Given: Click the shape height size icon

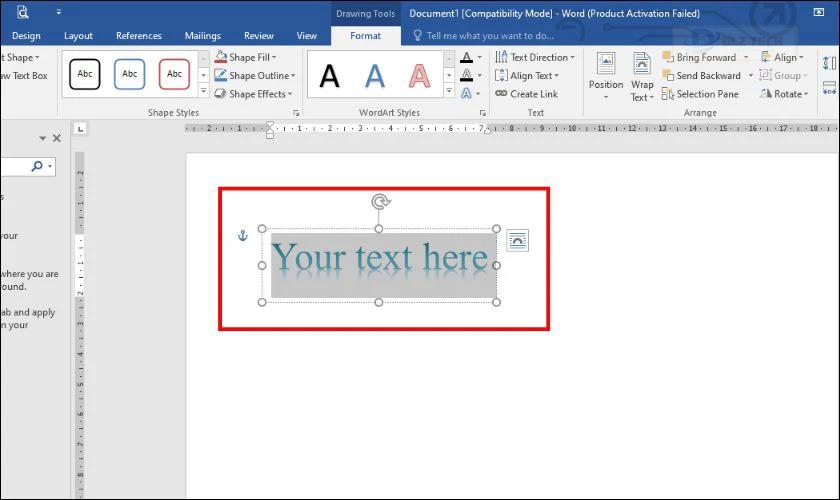Looking at the screenshot, I should 829,63.
